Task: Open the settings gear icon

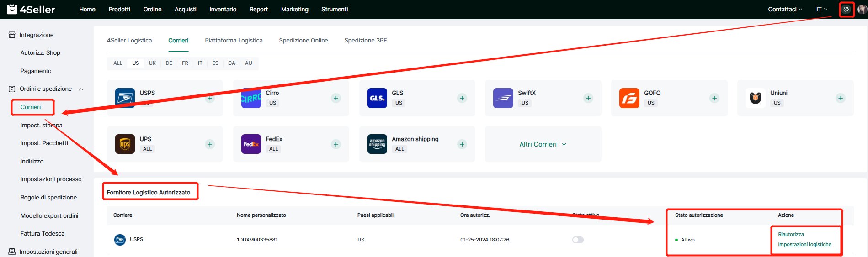Action: click(846, 9)
